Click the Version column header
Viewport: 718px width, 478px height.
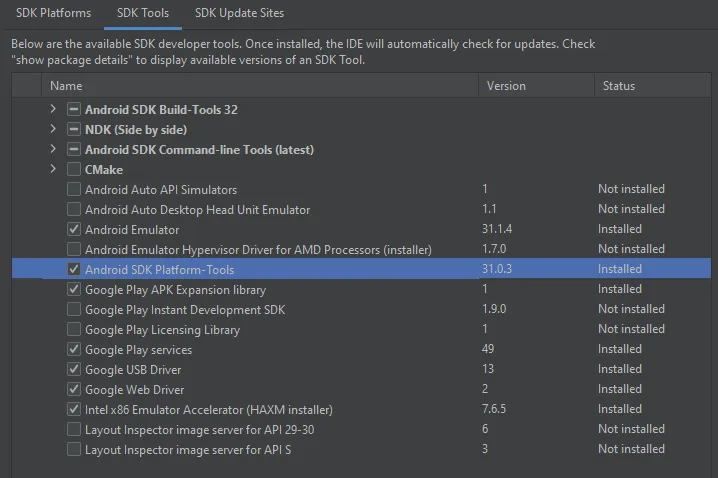[x=506, y=86]
